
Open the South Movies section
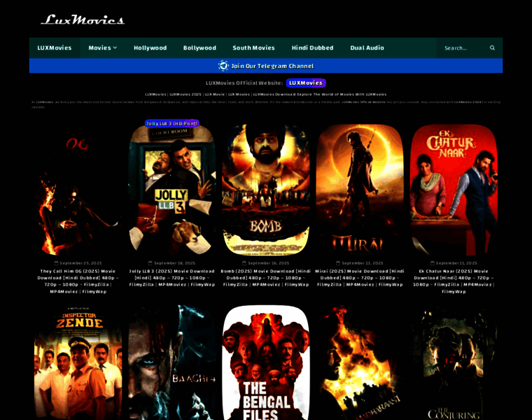pos(254,48)
